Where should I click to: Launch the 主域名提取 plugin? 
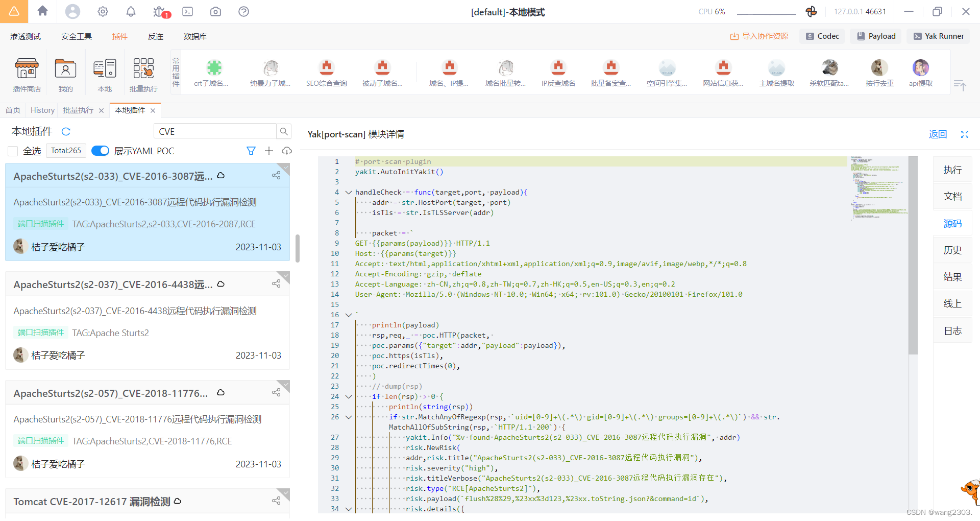tap(776, 73)
